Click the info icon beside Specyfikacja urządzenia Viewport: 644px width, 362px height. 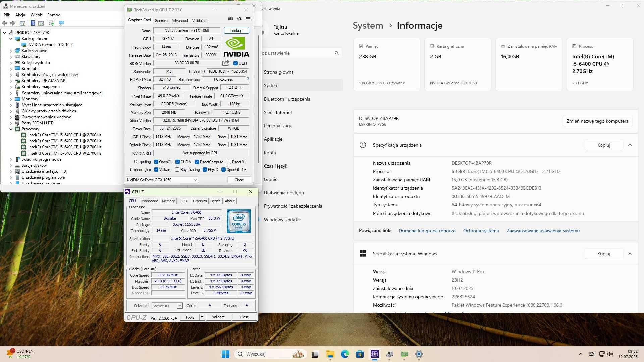click(363, 145)
